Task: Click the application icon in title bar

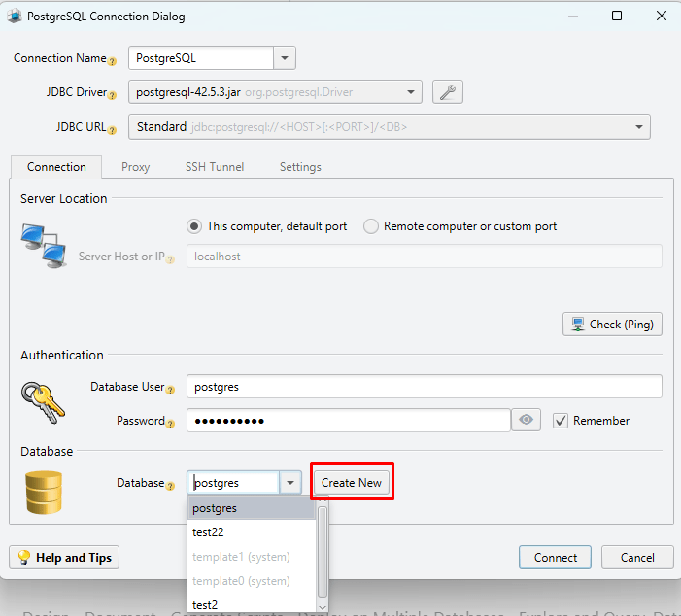Action: pyautogui.click(x=15, y=17)
